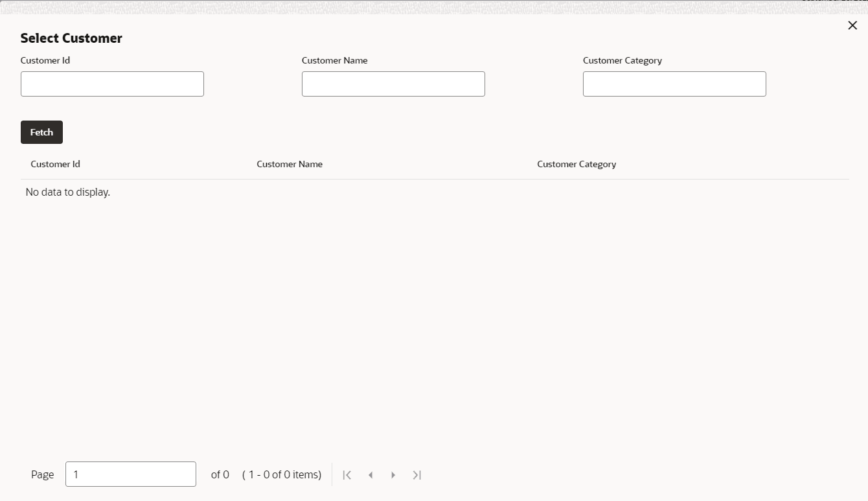
Task: Go to first page of results
Action: pos(347,475)
